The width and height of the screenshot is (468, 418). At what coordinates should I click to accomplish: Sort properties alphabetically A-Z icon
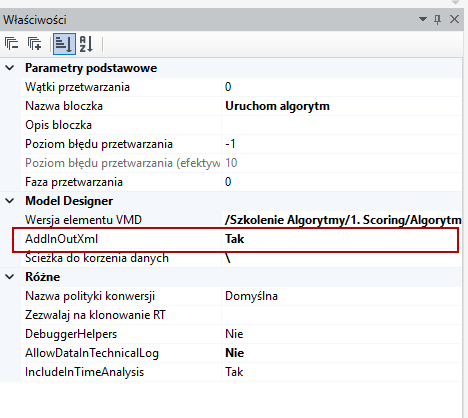tap(86, 44)
